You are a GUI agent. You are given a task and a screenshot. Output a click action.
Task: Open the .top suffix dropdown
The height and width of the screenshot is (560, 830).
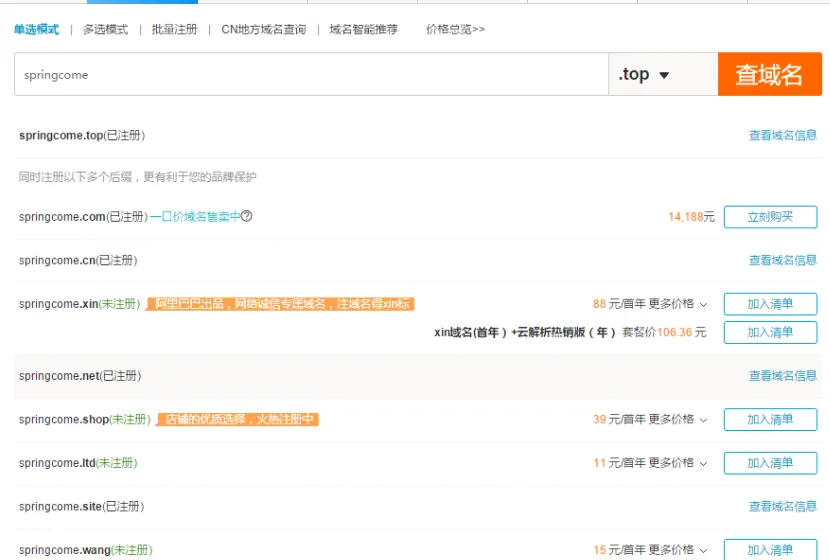(x=663, y=74)
